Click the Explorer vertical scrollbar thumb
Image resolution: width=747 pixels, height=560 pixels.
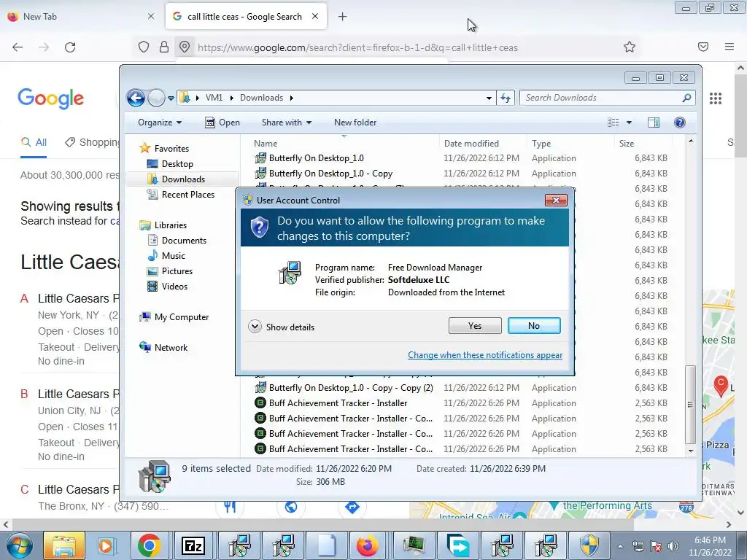pos(690,404)
